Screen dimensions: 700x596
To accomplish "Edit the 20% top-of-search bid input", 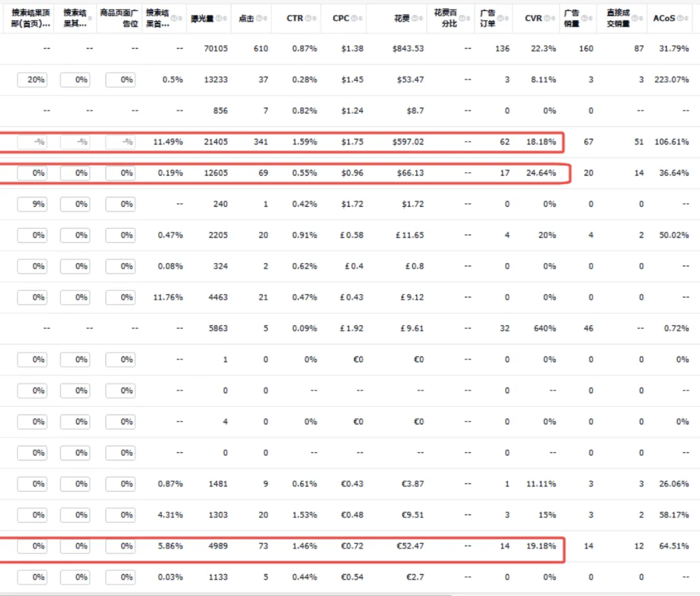I will [32, 80].
